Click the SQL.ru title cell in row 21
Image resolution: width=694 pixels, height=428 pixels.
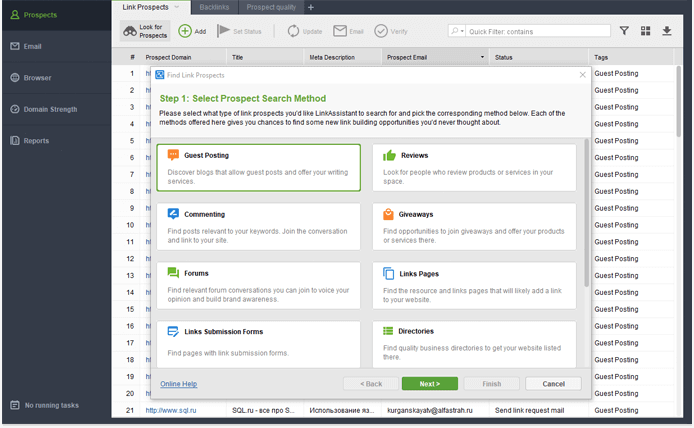click(263, 410)
